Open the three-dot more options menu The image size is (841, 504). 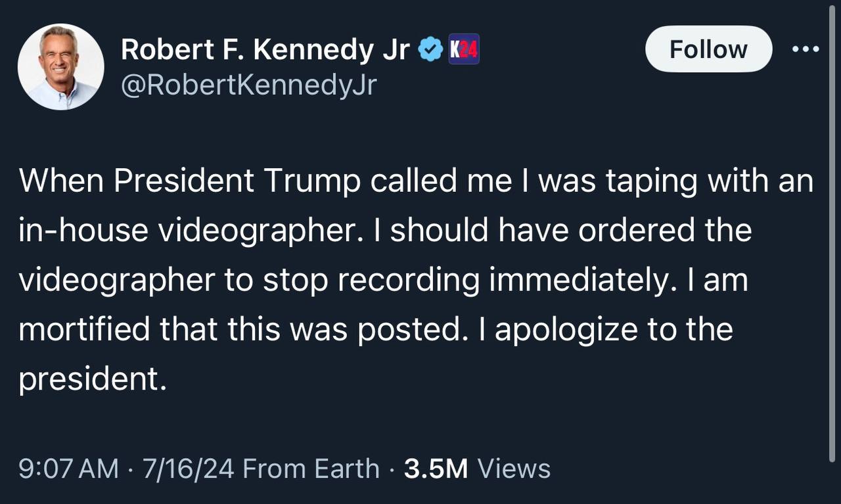(806, 49)
